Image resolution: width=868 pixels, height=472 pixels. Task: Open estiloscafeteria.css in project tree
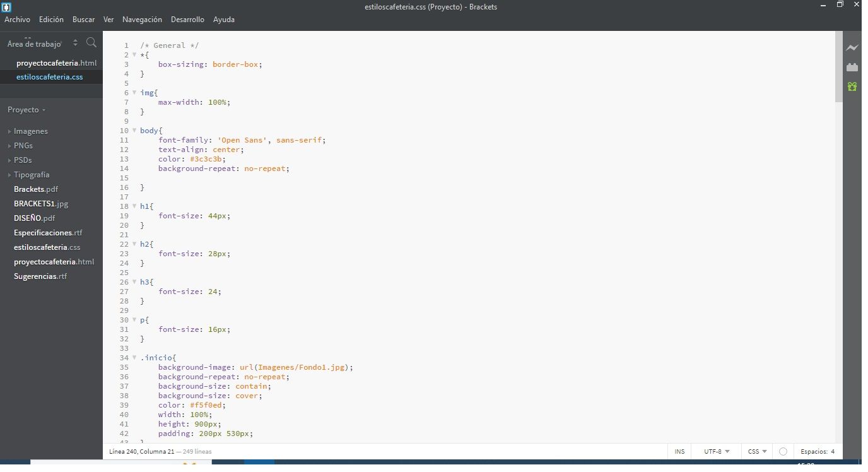click(47, 247)
